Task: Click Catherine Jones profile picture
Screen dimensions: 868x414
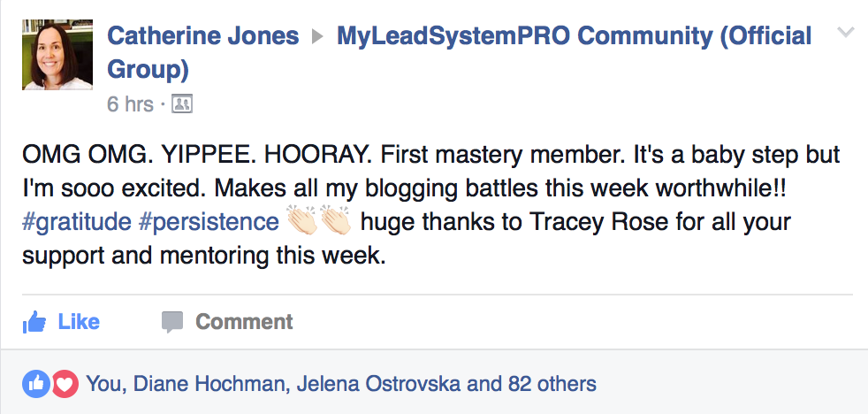Action: tap(57, 54)
